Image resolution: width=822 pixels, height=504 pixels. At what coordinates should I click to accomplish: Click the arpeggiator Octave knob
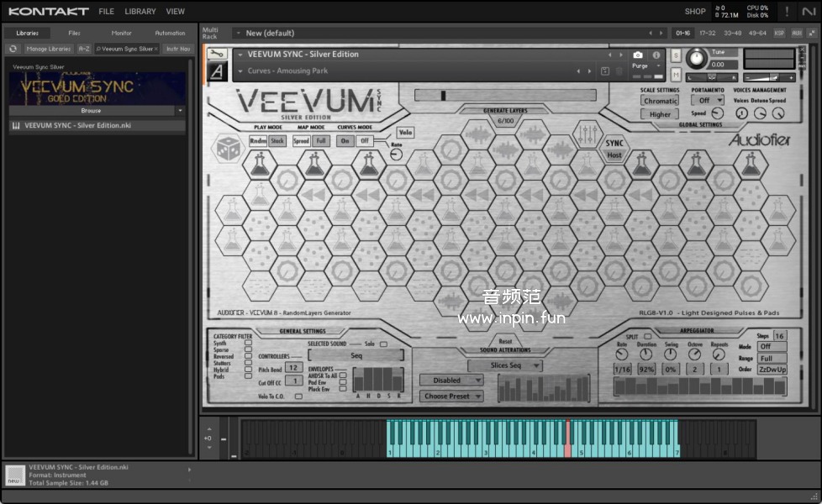(694, 354)
